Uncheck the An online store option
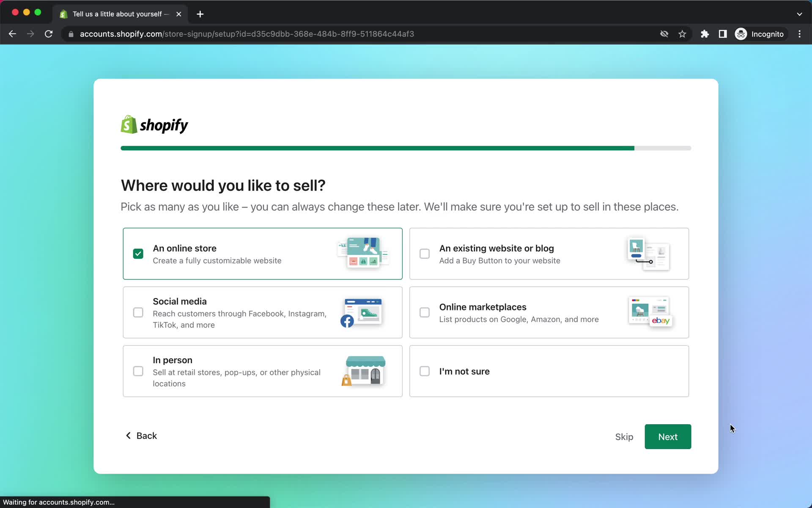 138,253
